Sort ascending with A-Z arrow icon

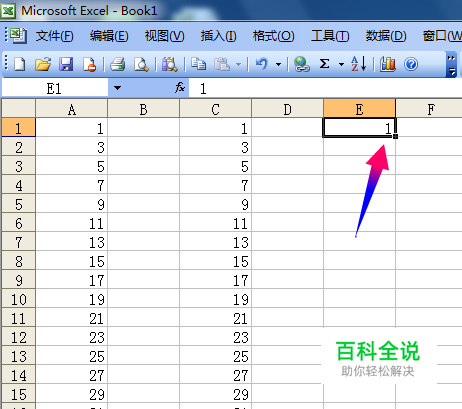click(359, 64)
